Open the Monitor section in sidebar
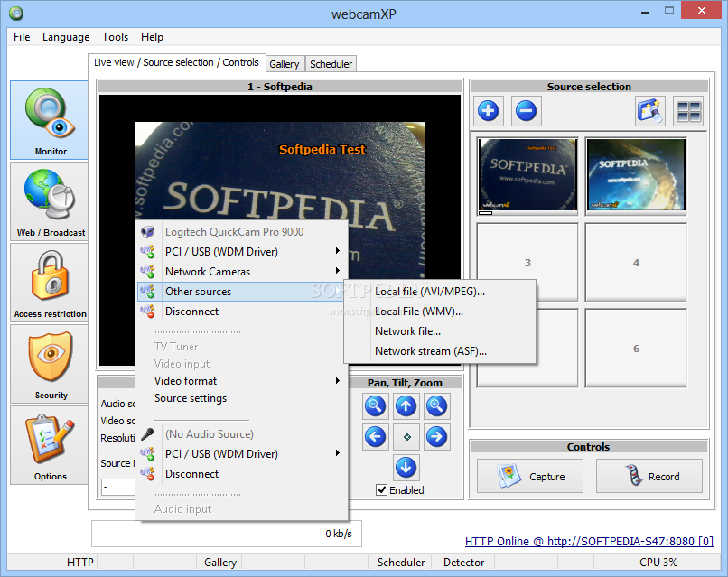 tap(50, 120)
